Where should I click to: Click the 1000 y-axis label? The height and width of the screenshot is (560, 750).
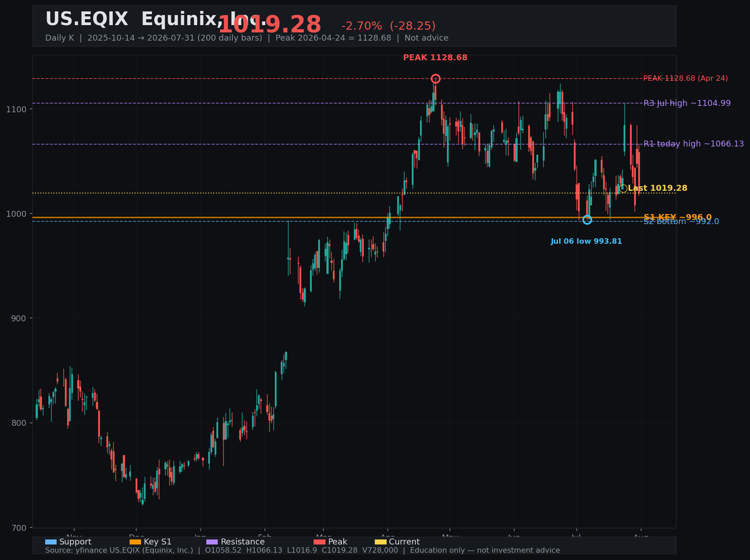[x=16, y=214]
